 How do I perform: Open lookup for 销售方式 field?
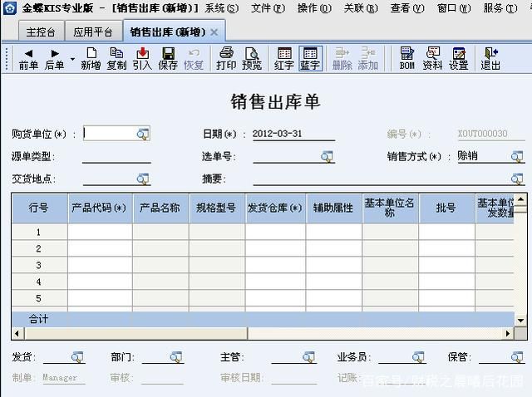[517, 156]
